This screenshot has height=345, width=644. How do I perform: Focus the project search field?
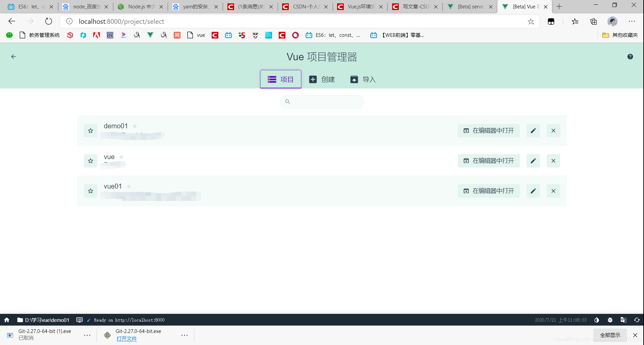[322, 102]
